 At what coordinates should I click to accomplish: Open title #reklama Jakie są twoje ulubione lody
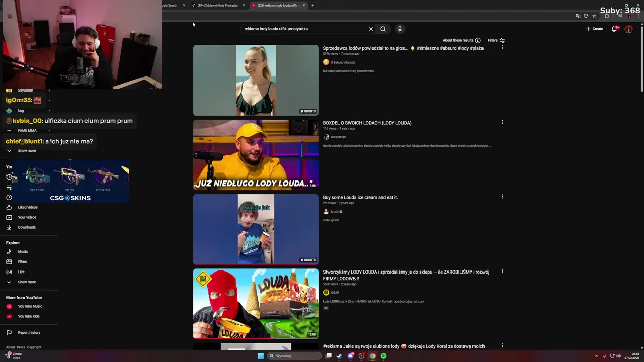pos(404,346)
